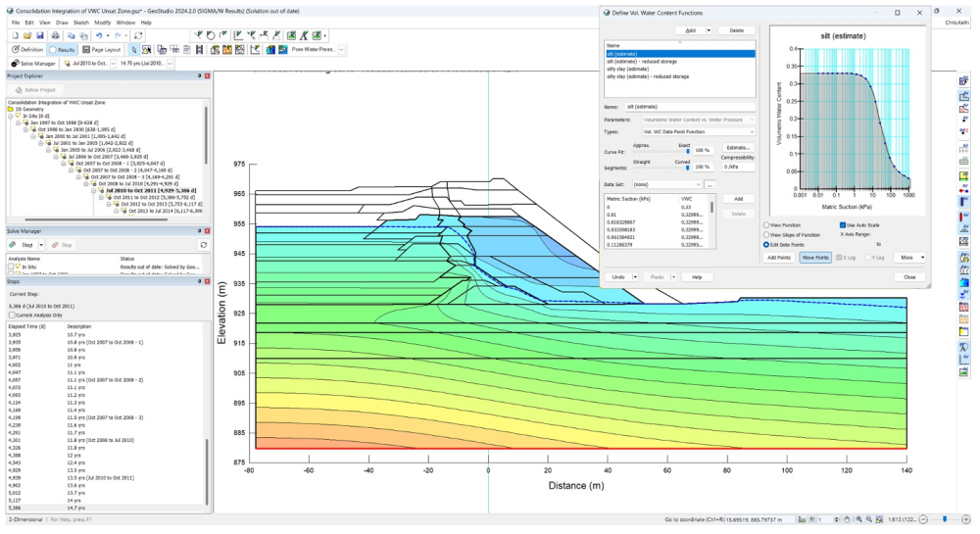980x534 pixels.
Task: Click the Delete button for functions list
Action: [737, 30]
